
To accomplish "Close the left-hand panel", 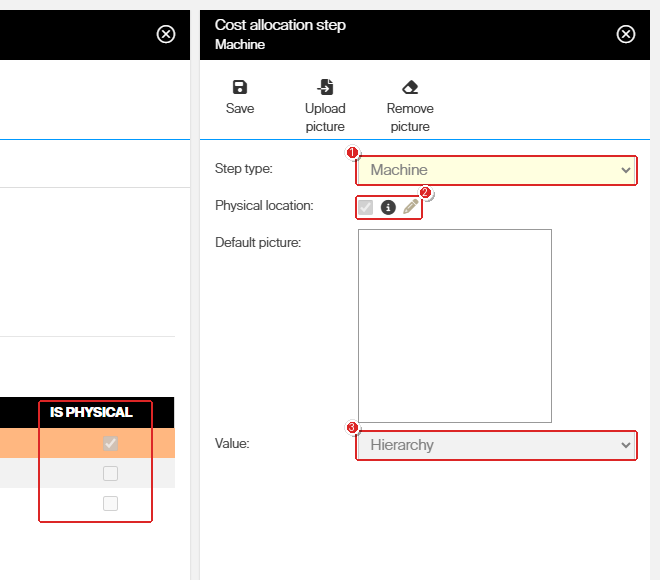I will coord(166,34).
